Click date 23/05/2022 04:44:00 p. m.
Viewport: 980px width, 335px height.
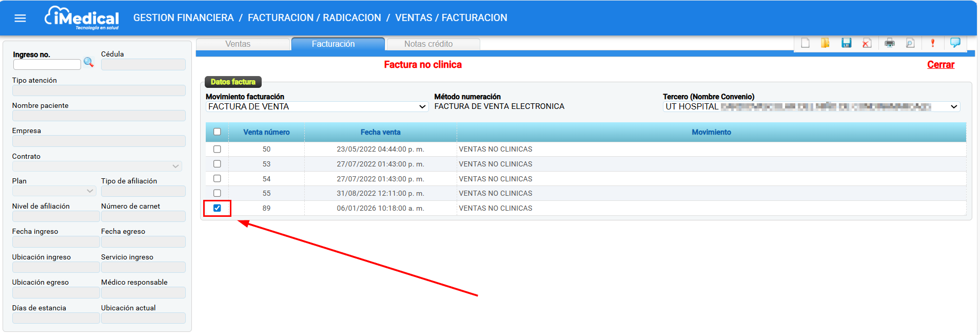click(x=380, y=149)
